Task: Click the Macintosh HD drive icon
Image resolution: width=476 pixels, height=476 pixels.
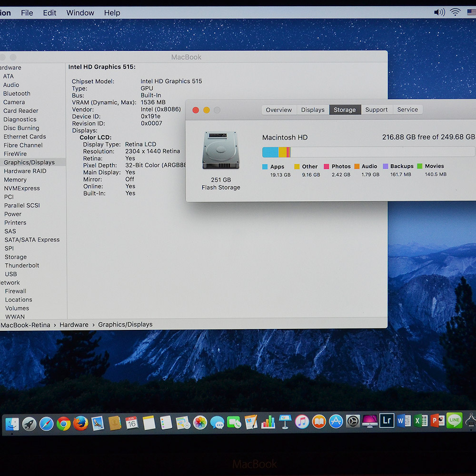Action: tap(221, 150)
